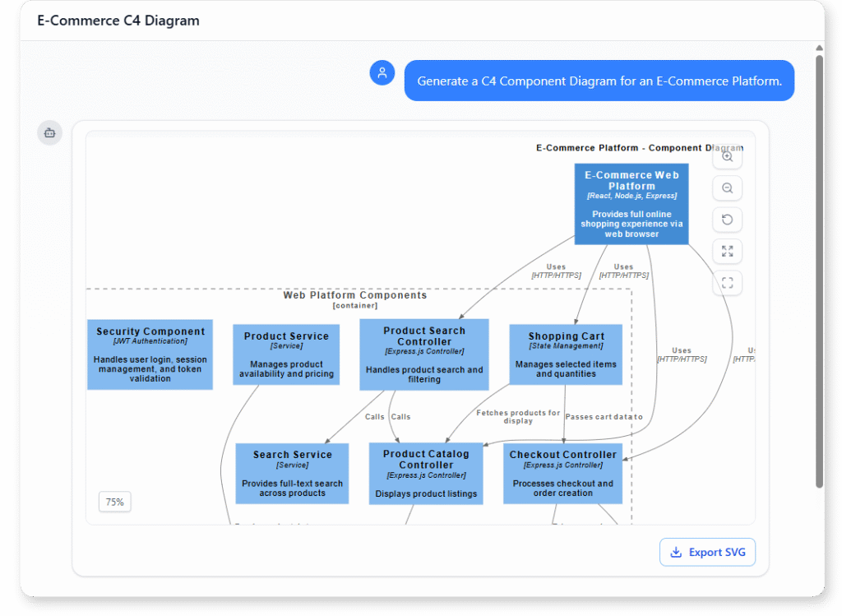Export the diagram as SVG

(707, 552)
